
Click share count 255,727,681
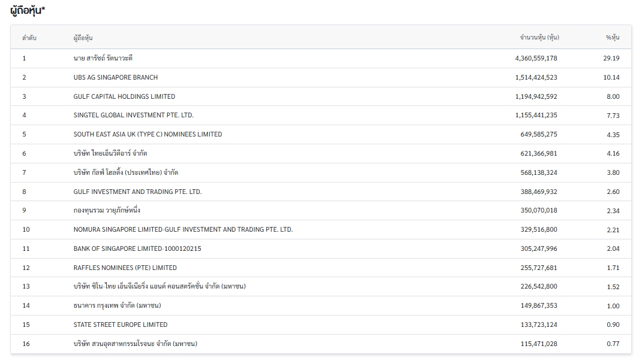pyautogui.click(x=539, y=268)
